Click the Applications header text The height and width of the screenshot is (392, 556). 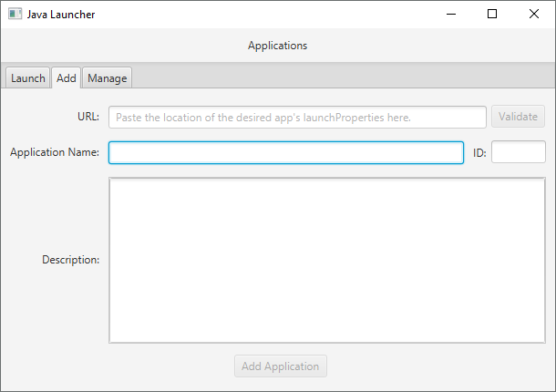click(277, 46)
